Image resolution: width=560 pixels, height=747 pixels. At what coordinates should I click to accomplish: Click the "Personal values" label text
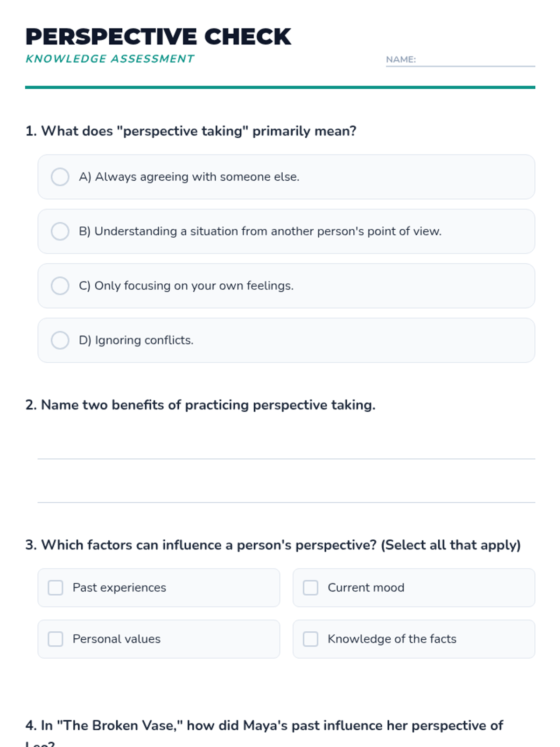tap(117, 639)
